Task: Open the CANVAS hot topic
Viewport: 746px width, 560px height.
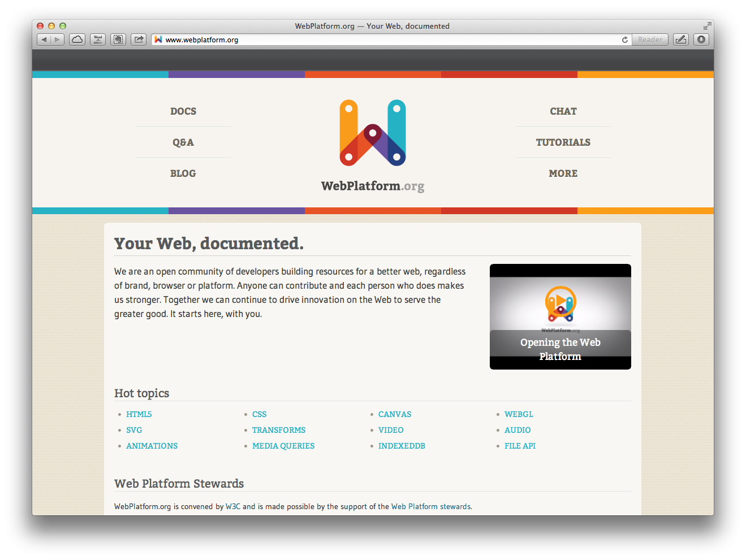Action: (395, 414)
